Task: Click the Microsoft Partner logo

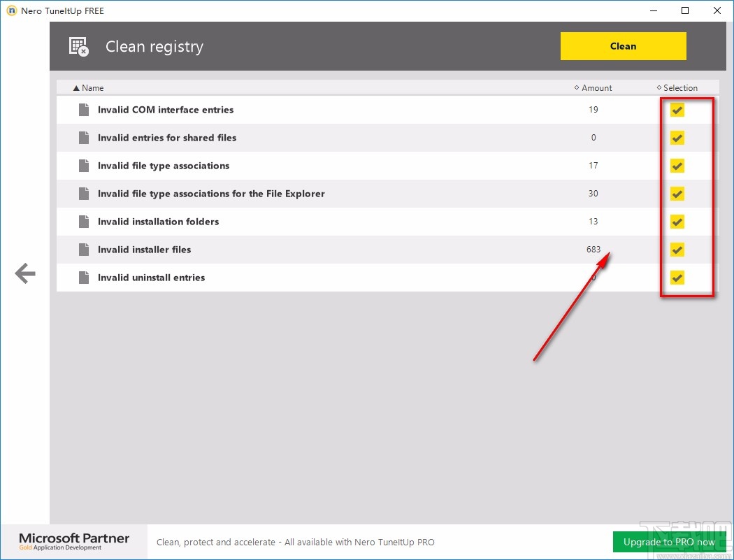Action: click(74, 541)
